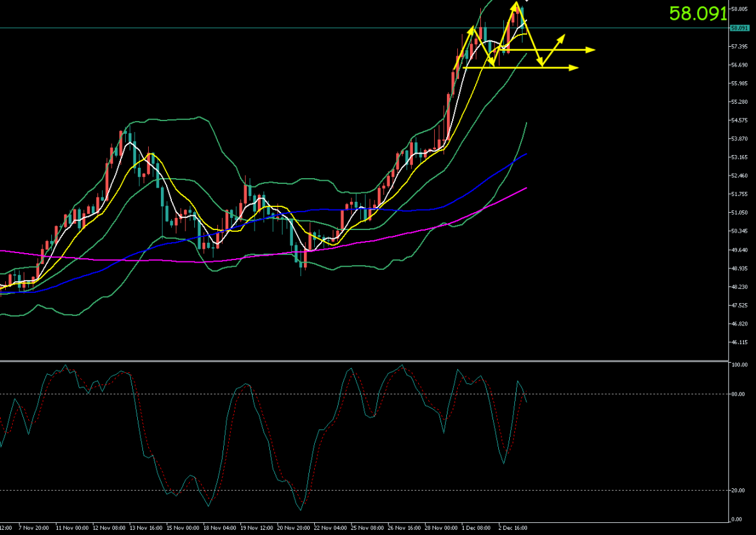Viewport: 756px width, 535px height.
Task: Click the 56.690 price axis label
Action: tap(739, 65)
